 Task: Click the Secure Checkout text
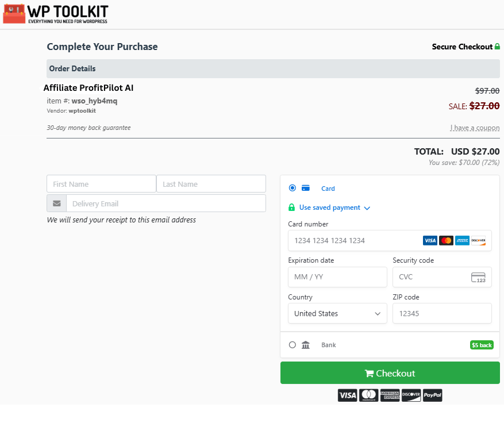point(462,47)
